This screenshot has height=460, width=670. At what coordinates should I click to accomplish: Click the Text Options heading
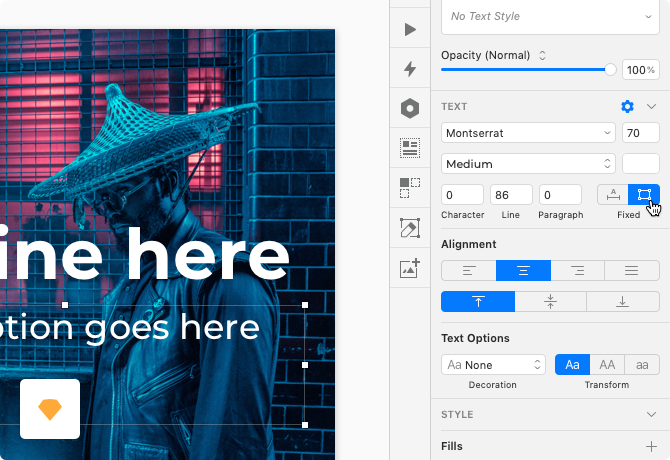click(475, 338)
